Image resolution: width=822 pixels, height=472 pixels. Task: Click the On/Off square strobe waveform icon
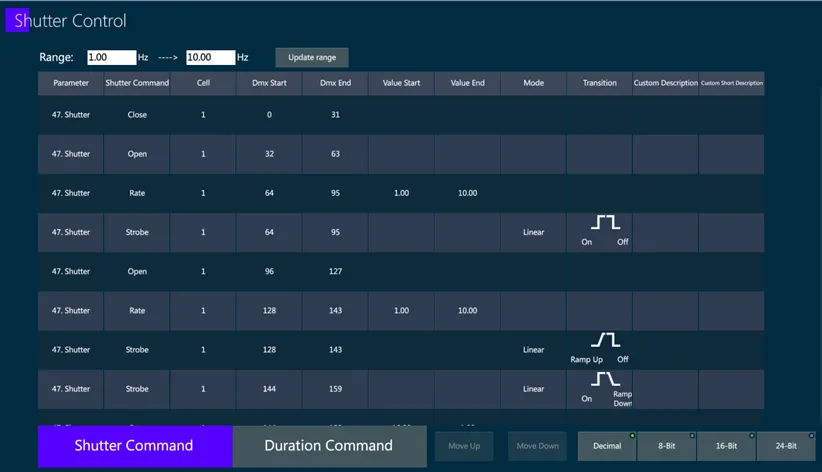(605, 222)
